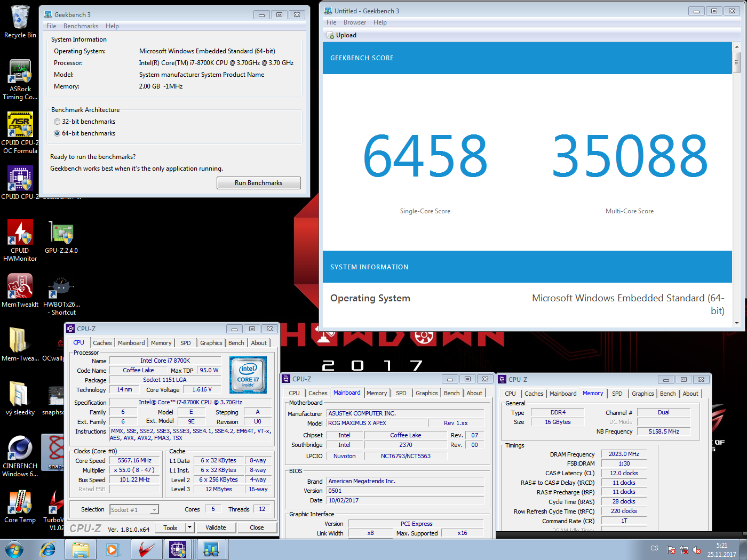Open the Mem-Twea... folder on desktop
Viewport: 747px width, 560px height.
click(20, 344)
